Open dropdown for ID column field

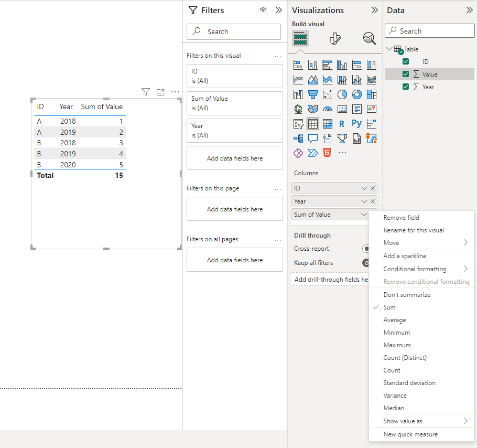coord(364,188)
